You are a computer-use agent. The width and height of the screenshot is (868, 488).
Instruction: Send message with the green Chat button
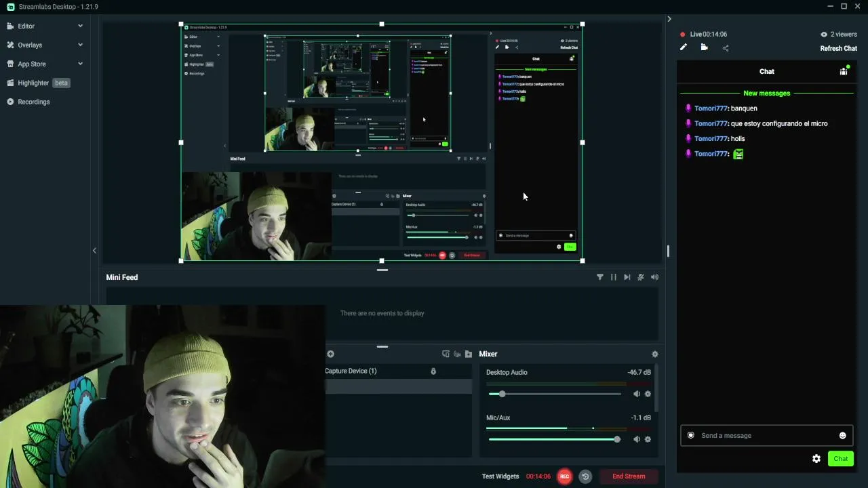[x=841, y=459]
